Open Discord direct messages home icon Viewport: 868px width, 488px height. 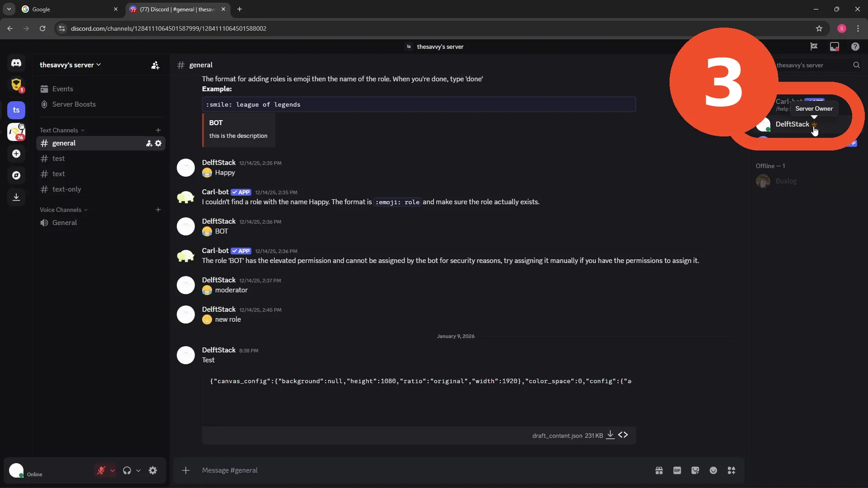click(16, 63)
